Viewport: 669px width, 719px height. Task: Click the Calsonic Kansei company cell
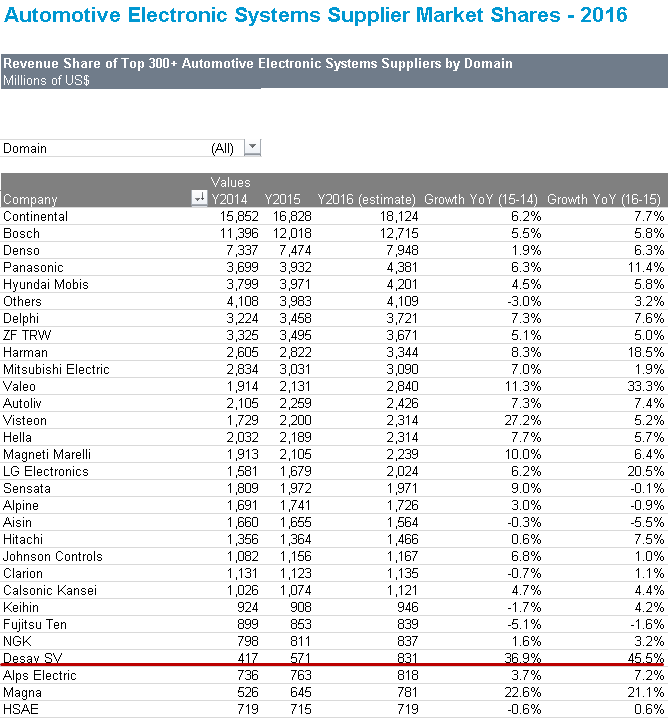pos(50,590)
